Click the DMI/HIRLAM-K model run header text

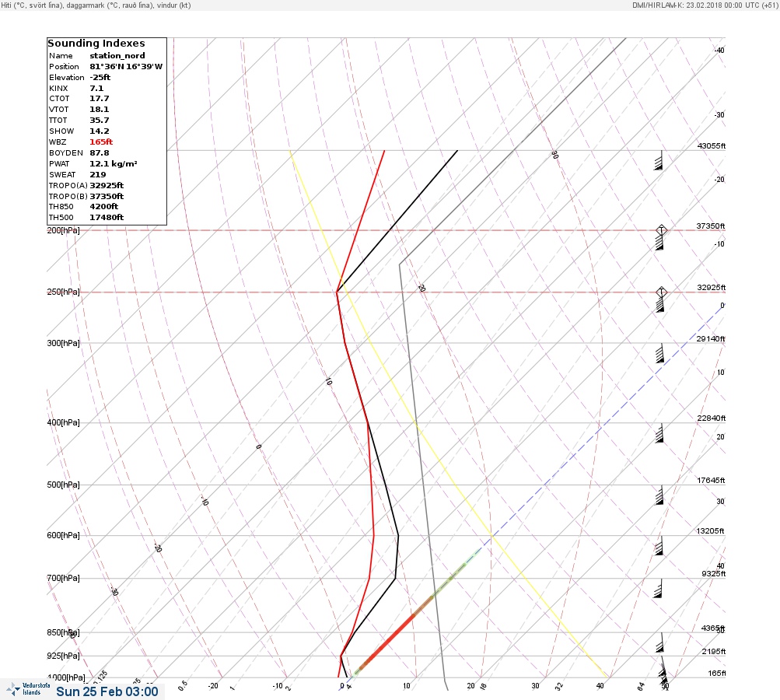tap(705, 5)
